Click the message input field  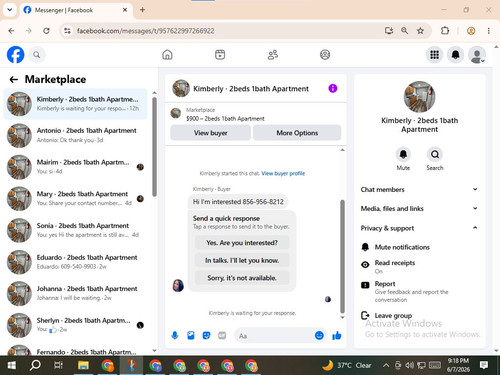[275, 336]
